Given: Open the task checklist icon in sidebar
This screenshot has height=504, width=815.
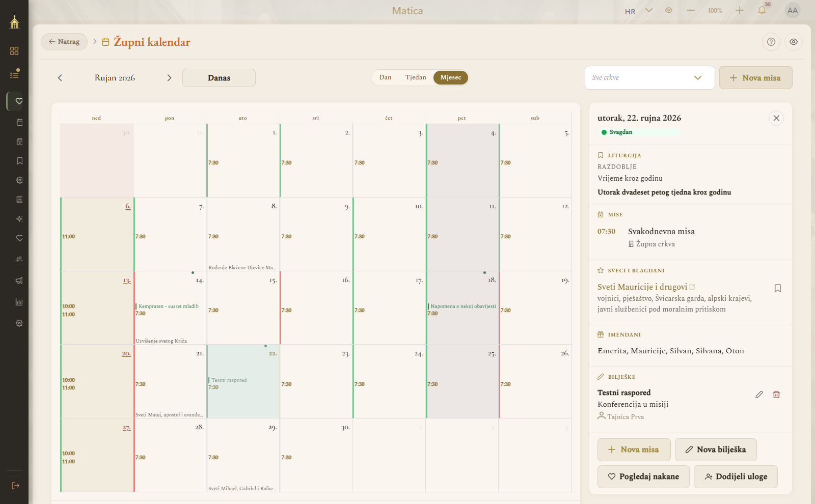Looking at the screenshot, I should point(14,74).
